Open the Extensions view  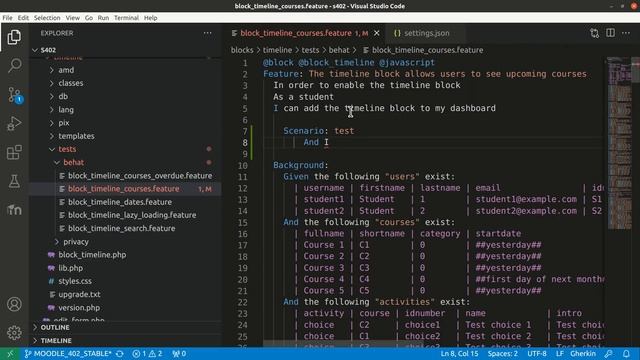14,152
